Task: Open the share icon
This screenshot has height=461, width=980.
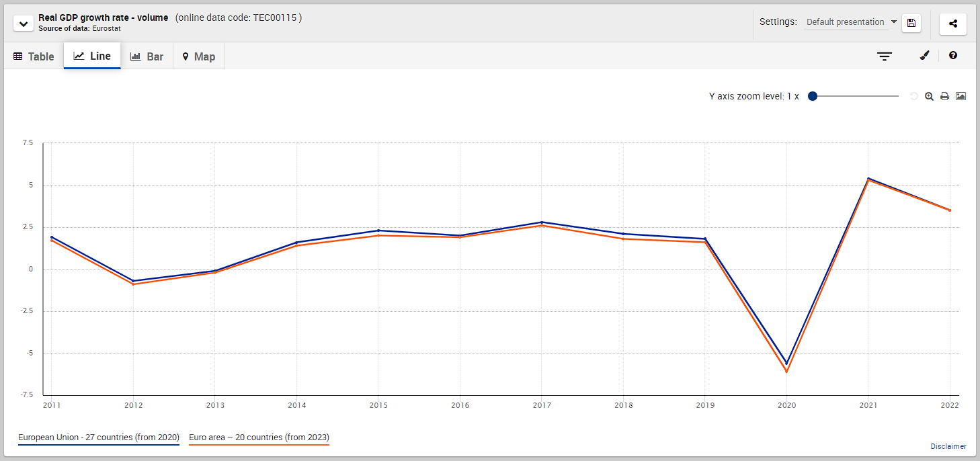Action: [x=952, y=24]
